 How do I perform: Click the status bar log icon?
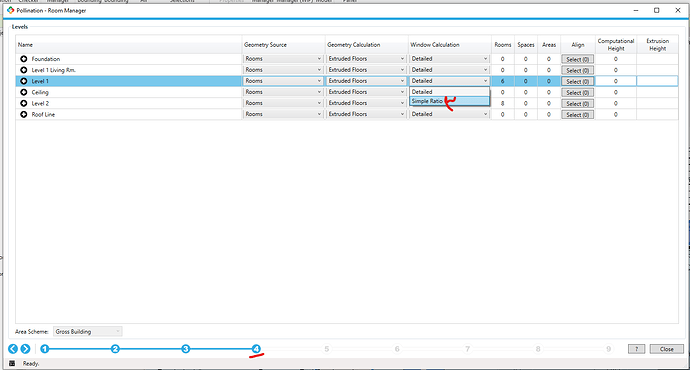click(x=12, y=363)
